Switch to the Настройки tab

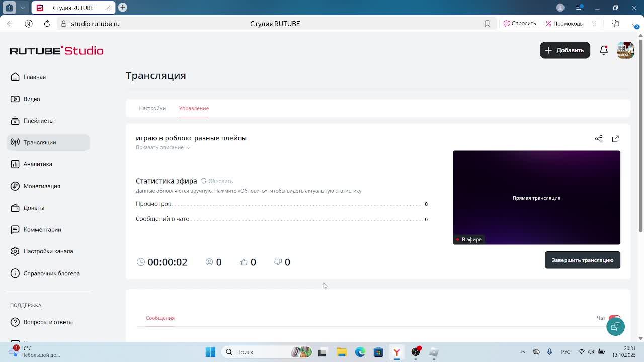(152, 108)
